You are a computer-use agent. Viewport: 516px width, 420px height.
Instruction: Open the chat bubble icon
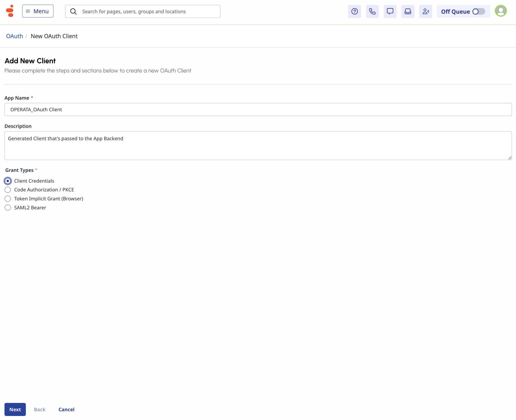pyautogui.click(x=390, y=11)
